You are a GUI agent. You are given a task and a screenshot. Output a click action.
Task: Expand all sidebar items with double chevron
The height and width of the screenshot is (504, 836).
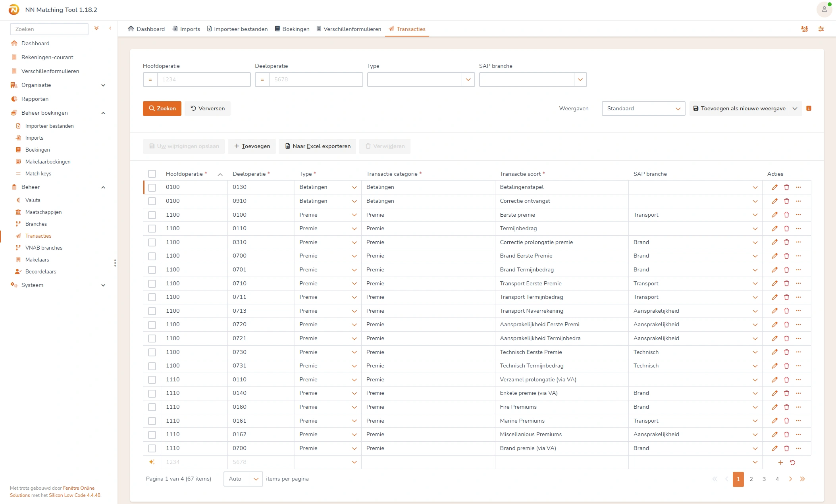pos(96,28)
